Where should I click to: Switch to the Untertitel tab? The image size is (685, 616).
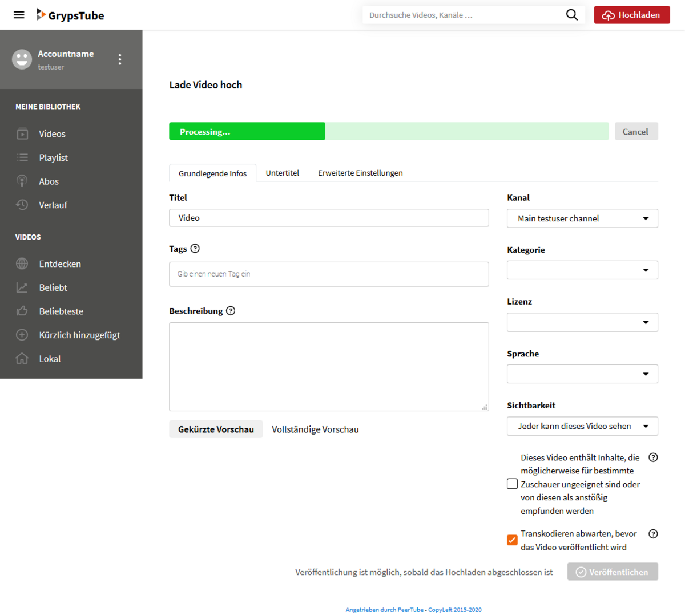tap(282, 173)
